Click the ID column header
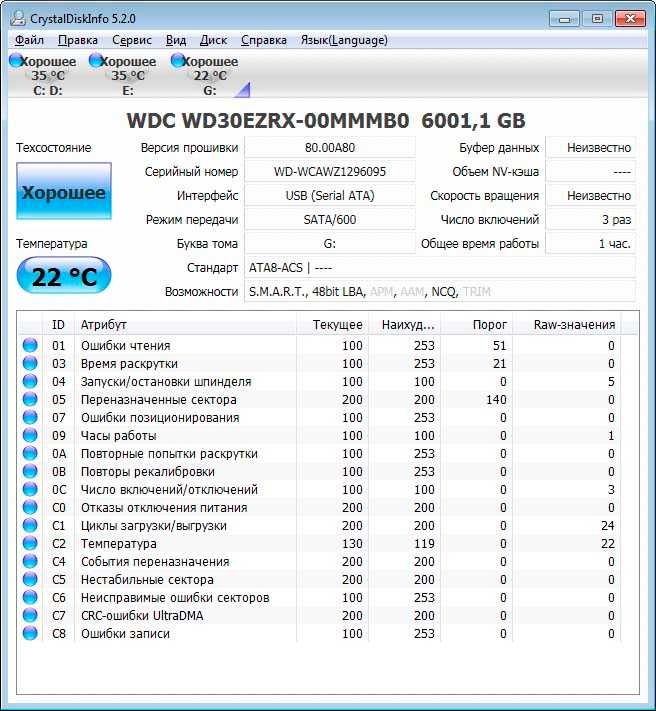The height and width of the screenshot is (711, 656). pos(58,325)
